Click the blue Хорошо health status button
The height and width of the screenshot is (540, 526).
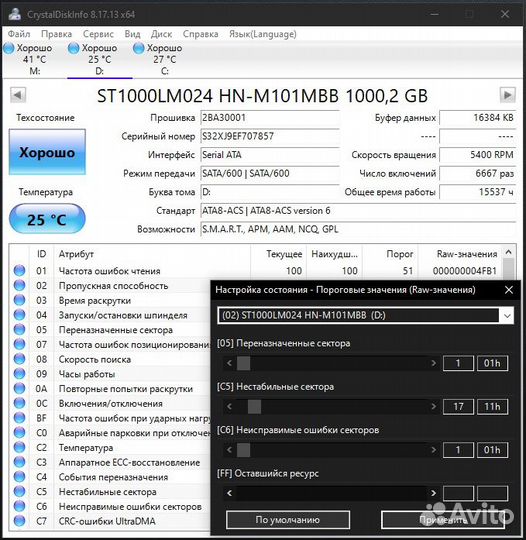(x=47, y=152)
